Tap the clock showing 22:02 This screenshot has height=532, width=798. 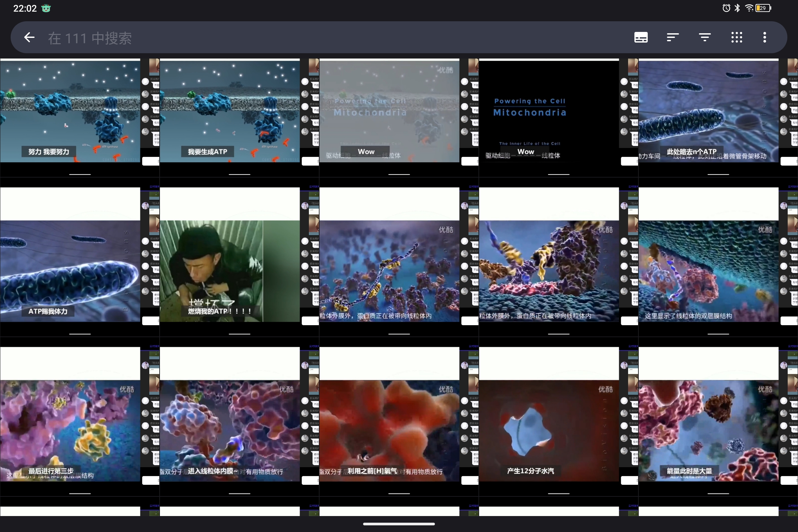click(x=25, y=9)
